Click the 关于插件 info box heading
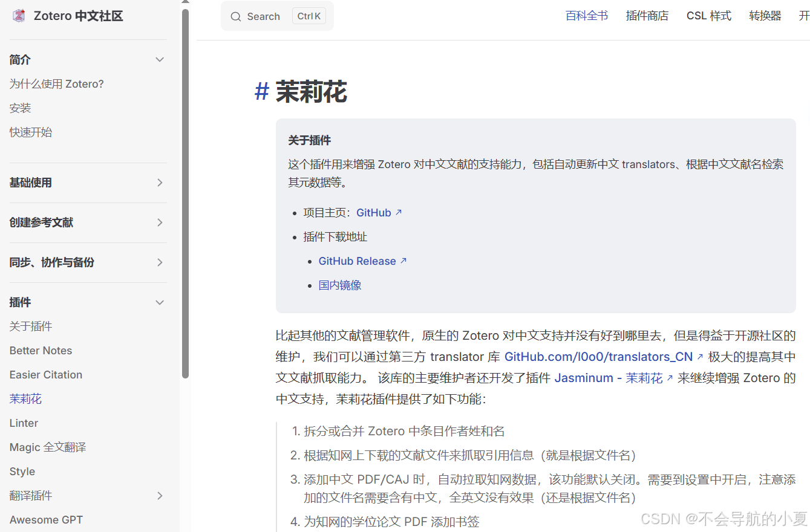This screenshot has width=810, height=532. [x=309, y=140]
